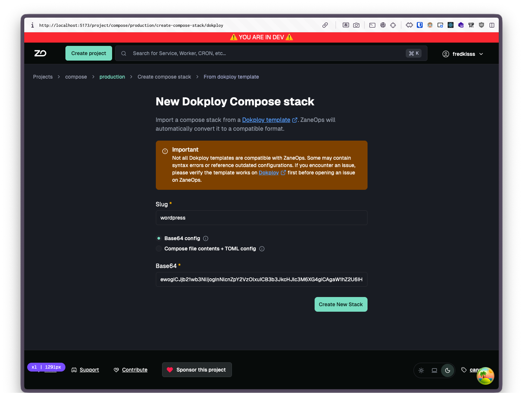Click the ⌘ K shortcut badge
The width and height of the screenshot is (523, 420).
[413, 54]
